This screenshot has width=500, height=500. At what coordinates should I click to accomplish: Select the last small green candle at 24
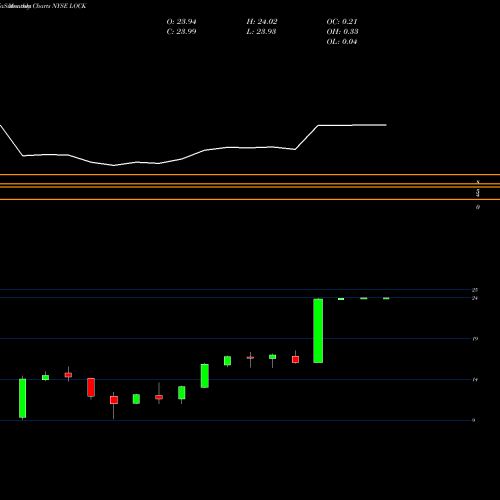[x=386, y=298]
